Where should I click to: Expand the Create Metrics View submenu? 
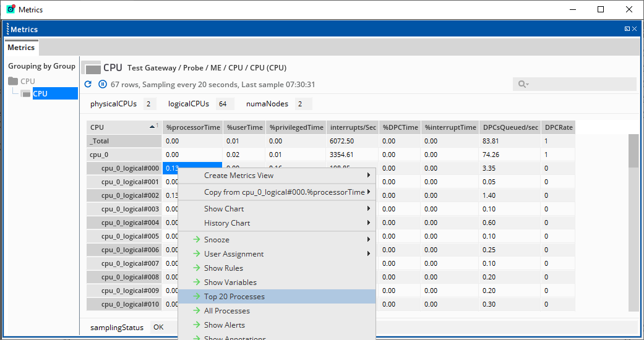point(369,176)
